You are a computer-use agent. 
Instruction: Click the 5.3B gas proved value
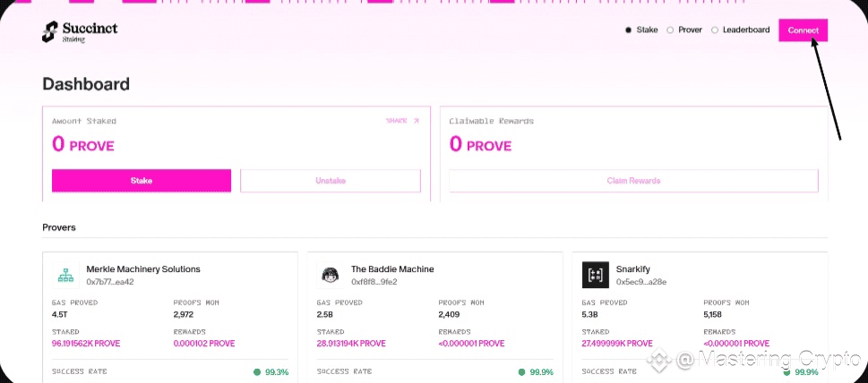(x=590, y=314)
